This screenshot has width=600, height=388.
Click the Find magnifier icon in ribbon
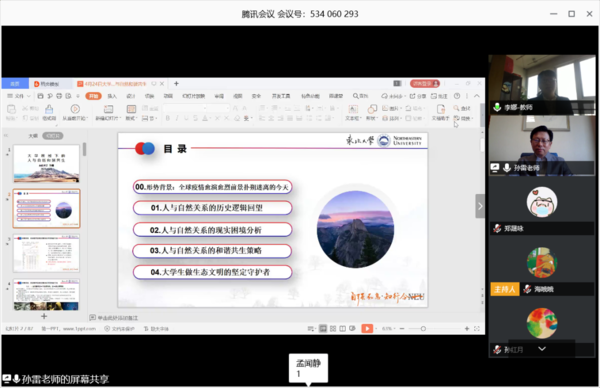point(456,108)
